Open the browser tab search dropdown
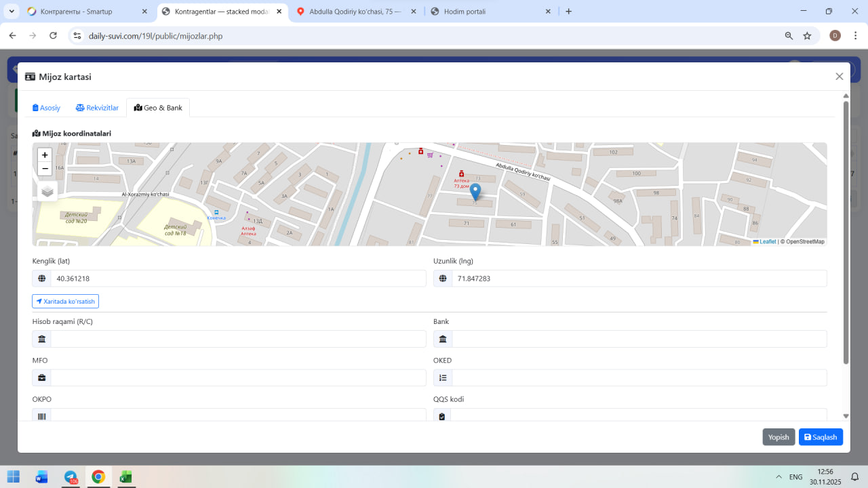This screenshot has width=868, height=488. 12,12
